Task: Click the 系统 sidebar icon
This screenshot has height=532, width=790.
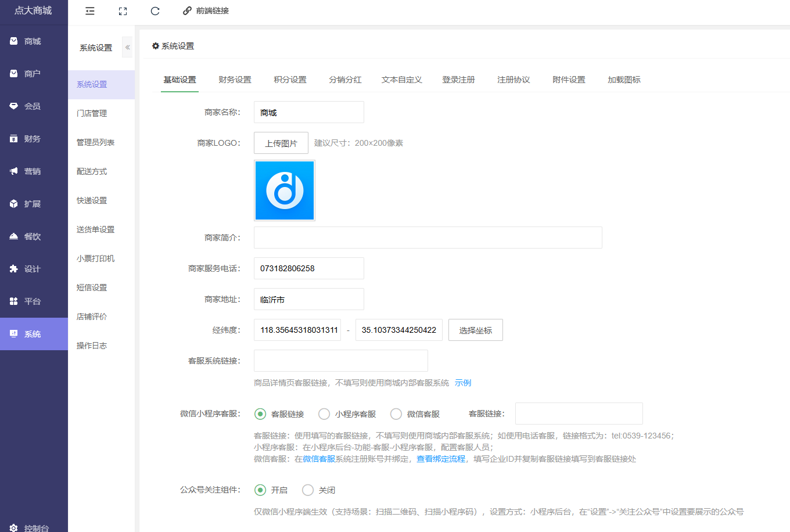Action: (x=14, y=334)
